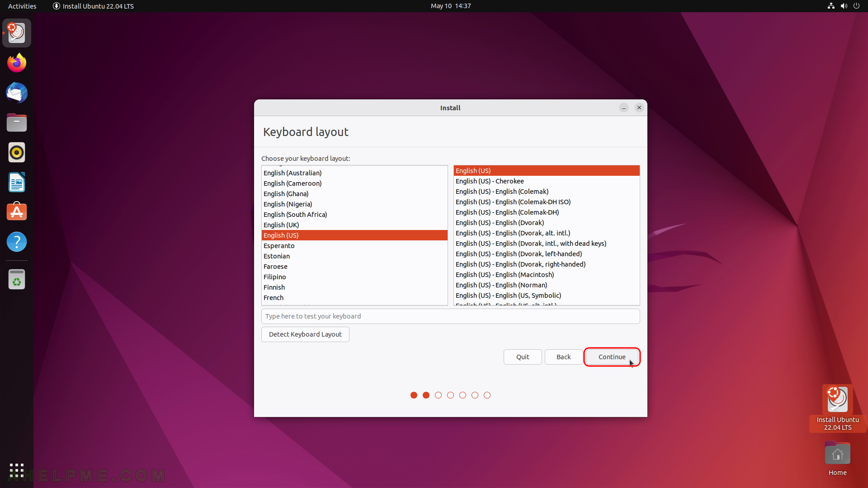Select English (US) - Cherokee variant
The image size is (868, 488).
(547, 181)
